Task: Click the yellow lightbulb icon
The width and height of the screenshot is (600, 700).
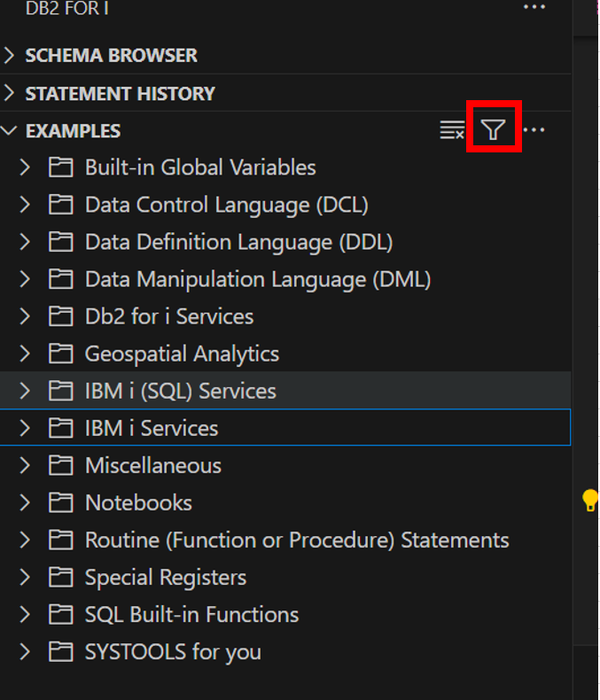Action: pyautogui.click(x=590, y=501)
